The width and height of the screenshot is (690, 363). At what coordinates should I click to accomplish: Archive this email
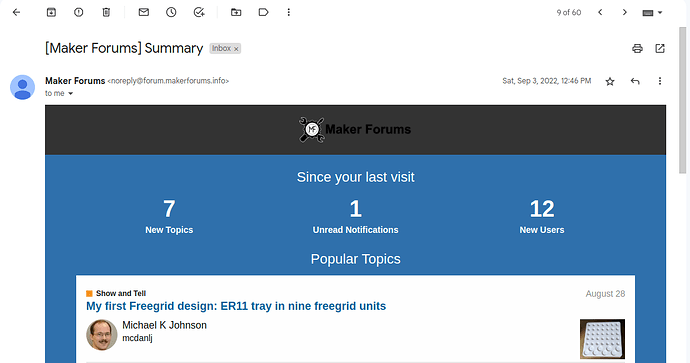click(x=51, y=12)
